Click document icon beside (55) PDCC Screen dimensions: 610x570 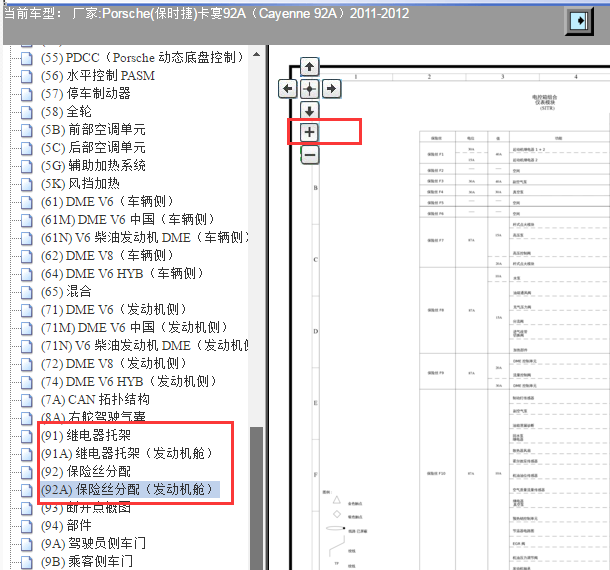click(x=26, y=58)
